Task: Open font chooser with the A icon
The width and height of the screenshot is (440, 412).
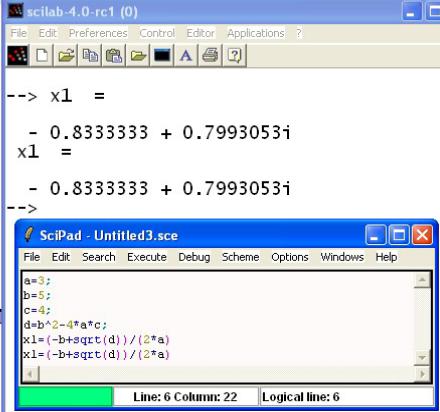Action: pos(186,55)
